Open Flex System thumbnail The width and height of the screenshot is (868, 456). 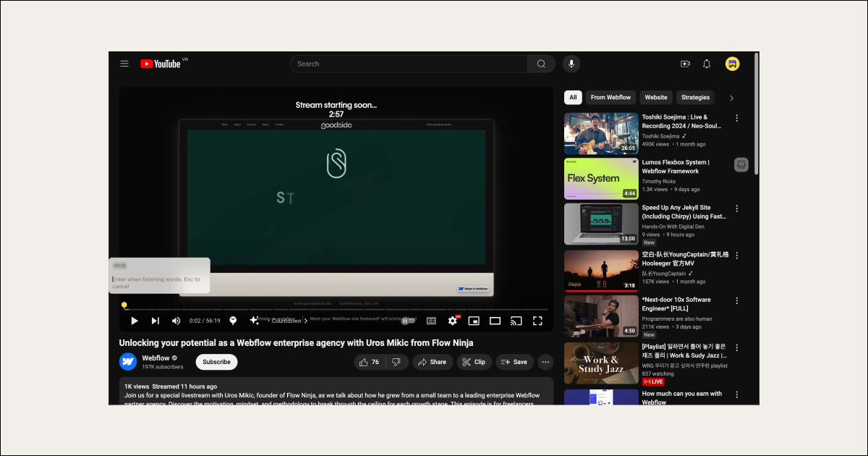point(601,179)
